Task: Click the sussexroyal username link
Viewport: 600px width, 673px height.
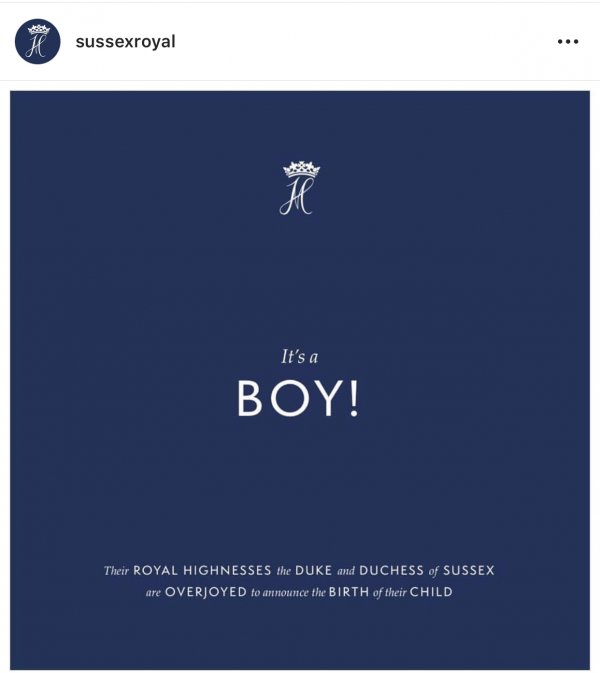Action: (125, 42)
